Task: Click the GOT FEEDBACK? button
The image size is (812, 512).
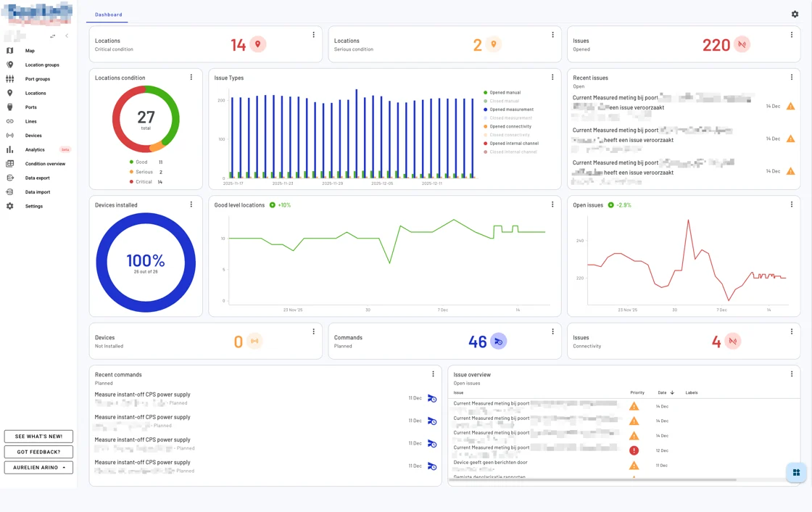Action: click(x=38, y=451)
